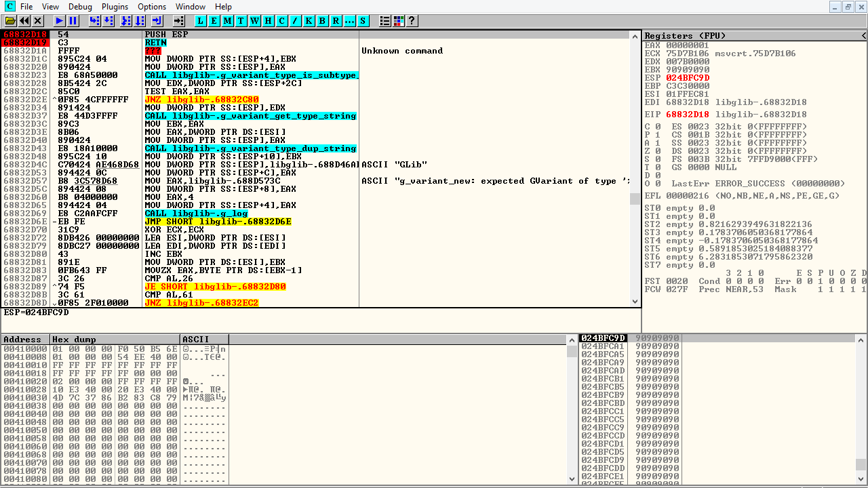The height and width of the screenshot is (488, 868).
Task: Click Go to address toolbar icon
Action: (x=179, y=21)
